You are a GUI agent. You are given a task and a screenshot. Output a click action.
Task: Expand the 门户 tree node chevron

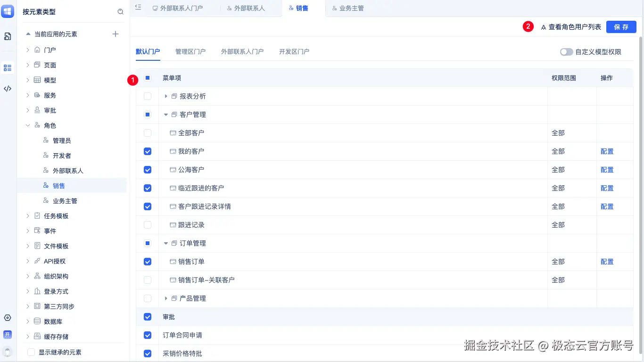pos(28,50)
